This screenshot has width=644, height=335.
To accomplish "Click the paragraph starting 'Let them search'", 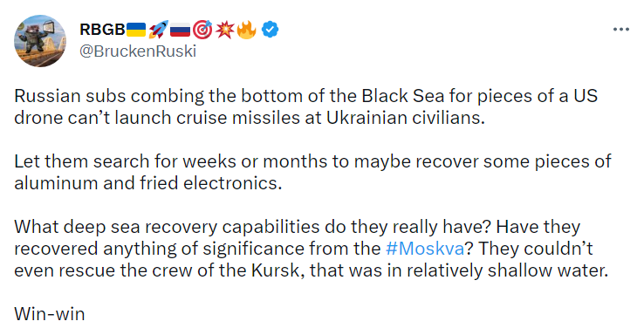I will (x=312, y=172).
